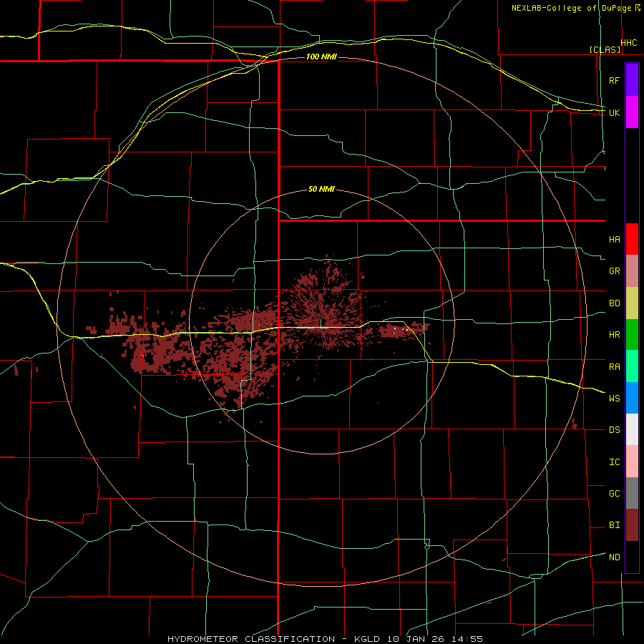Viewport: 644px width, 644px height.
Task: Click the 100 NMI range ring label
Action: coord(321,57)
